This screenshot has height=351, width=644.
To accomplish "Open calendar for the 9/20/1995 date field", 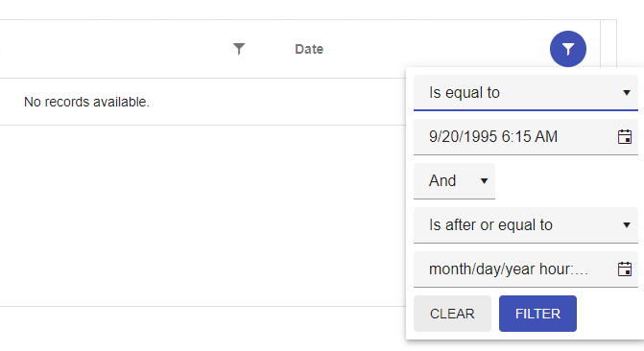I will [624, 137].
